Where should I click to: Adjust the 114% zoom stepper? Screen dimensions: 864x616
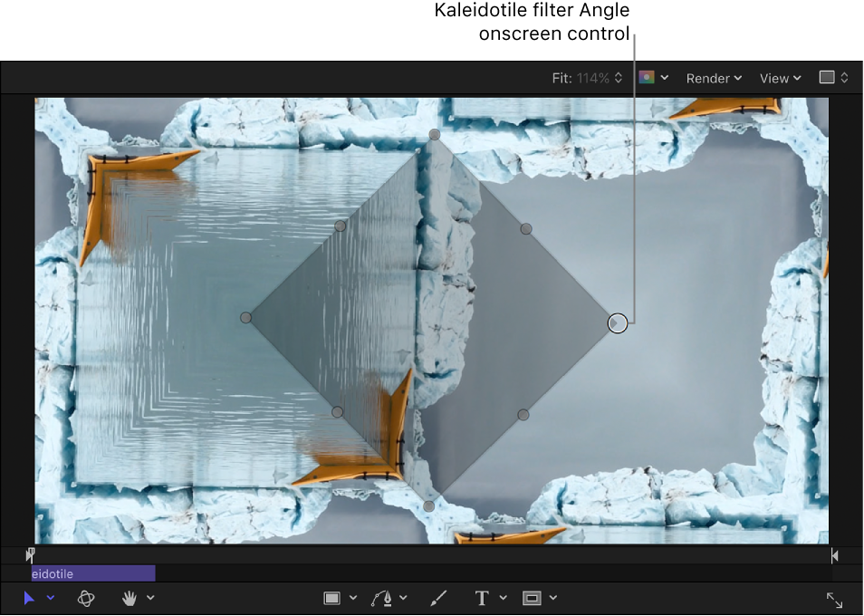(618, 78)
